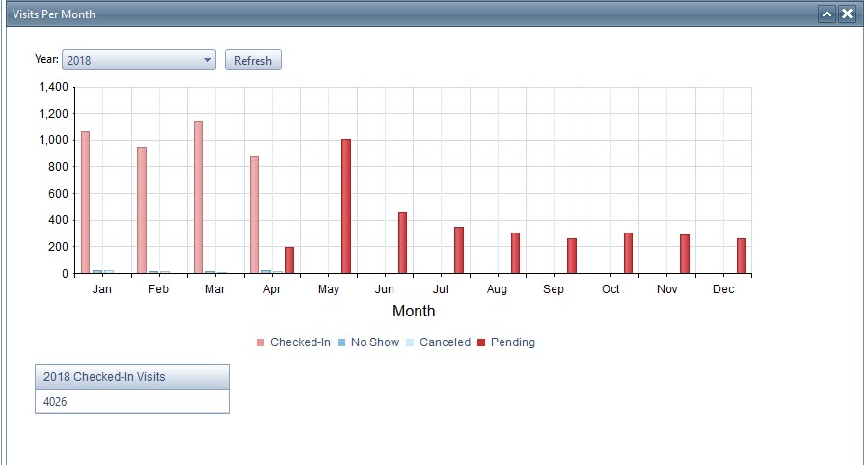Click the No Show legend swatch
This screenshot has height=465, width=868.
pos(341,342)
